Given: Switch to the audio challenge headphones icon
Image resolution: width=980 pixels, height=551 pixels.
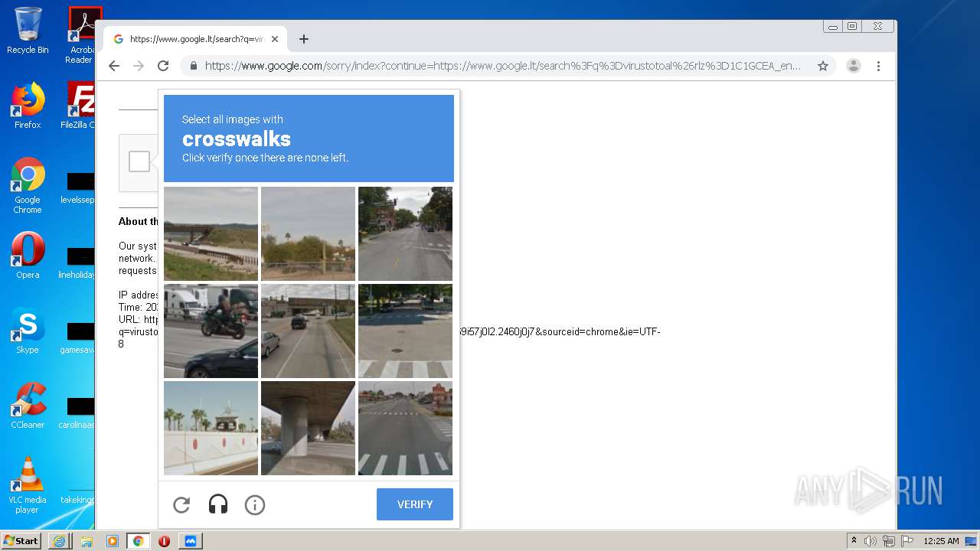Looking at the screenshot, I should click(218, 504).
